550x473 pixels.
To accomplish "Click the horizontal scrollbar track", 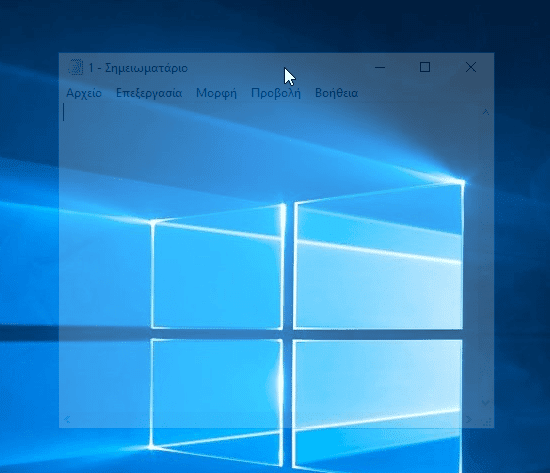I will 268,419.
